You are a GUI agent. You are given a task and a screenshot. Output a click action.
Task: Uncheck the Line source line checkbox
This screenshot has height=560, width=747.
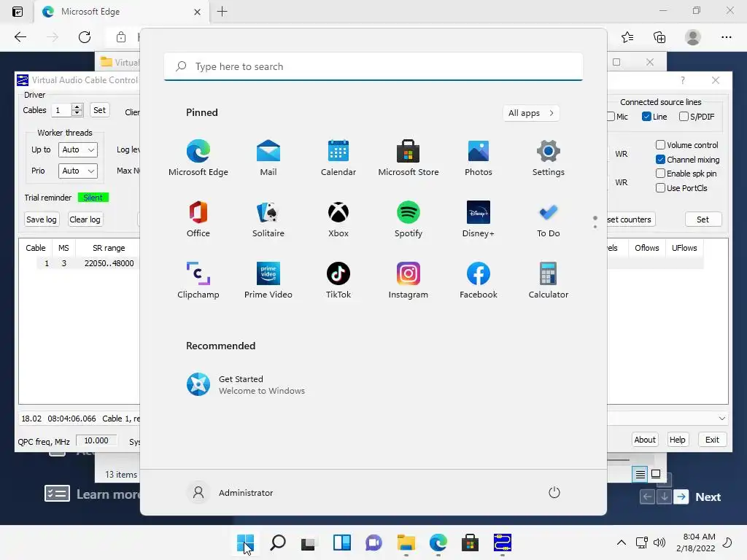[646, 116]
